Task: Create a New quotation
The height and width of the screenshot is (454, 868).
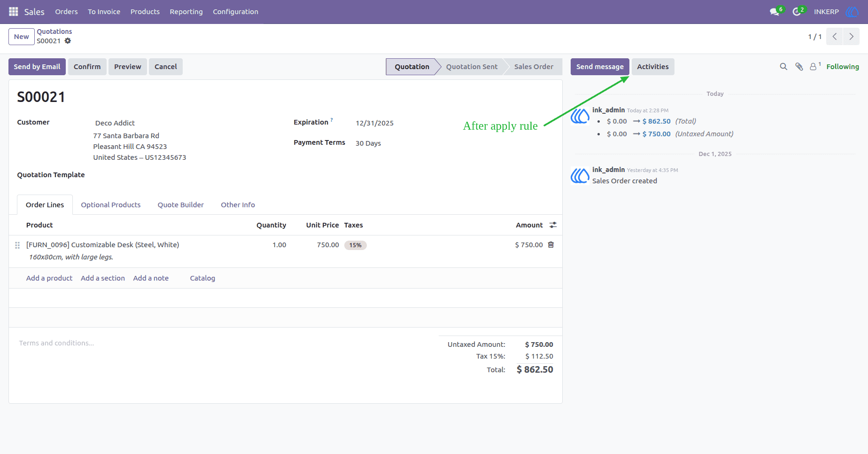Action: pos(22,37)
